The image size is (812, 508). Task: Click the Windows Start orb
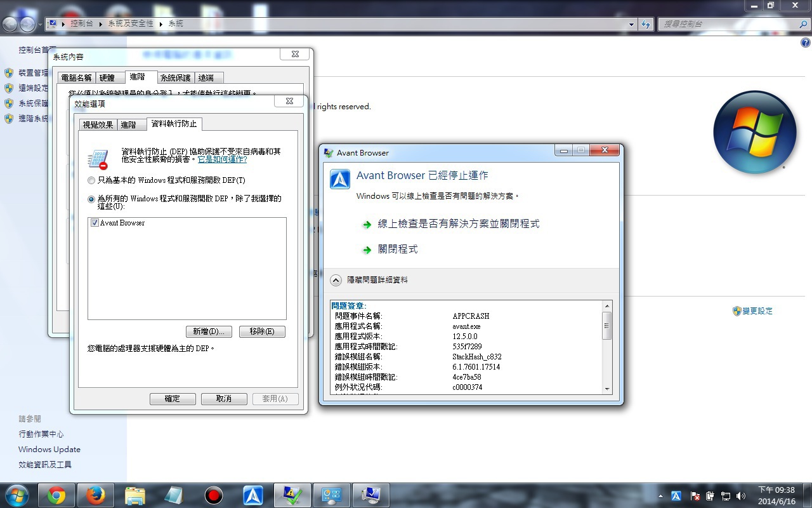pos(17,495)
